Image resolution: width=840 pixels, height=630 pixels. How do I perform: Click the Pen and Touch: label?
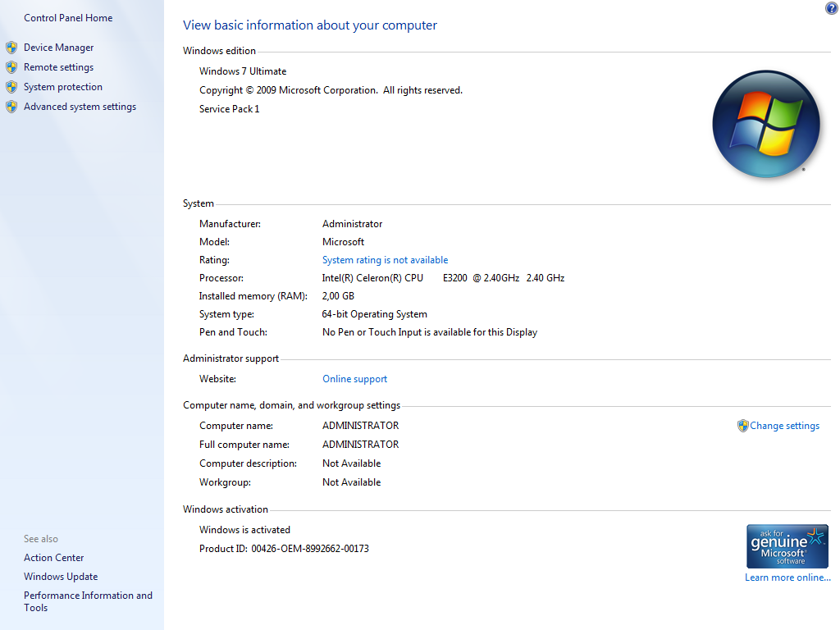coord(233,332)
